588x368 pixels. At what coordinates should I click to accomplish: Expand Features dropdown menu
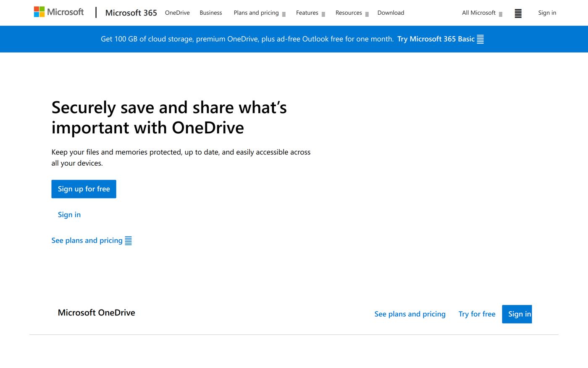pyautogui.click(x=310, y=13)
